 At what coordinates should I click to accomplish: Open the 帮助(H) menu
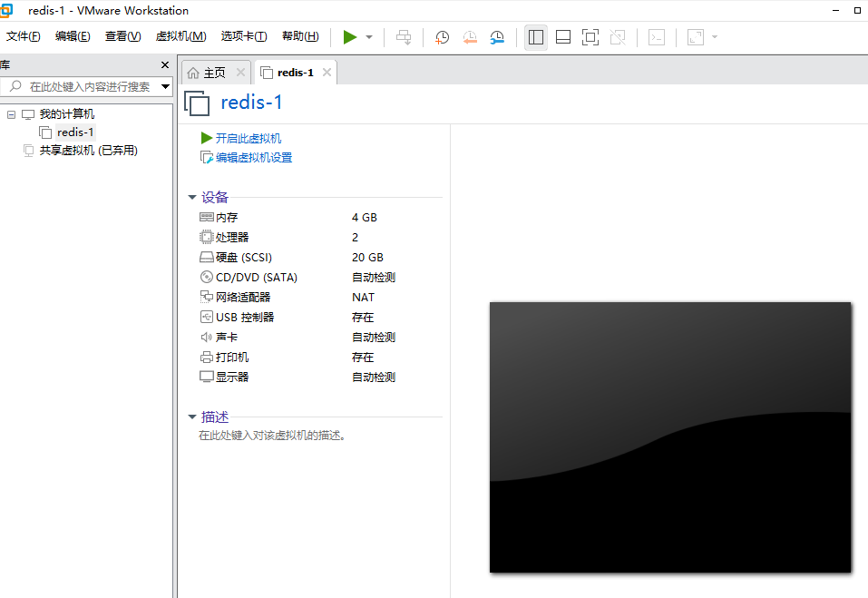[300, 36]
